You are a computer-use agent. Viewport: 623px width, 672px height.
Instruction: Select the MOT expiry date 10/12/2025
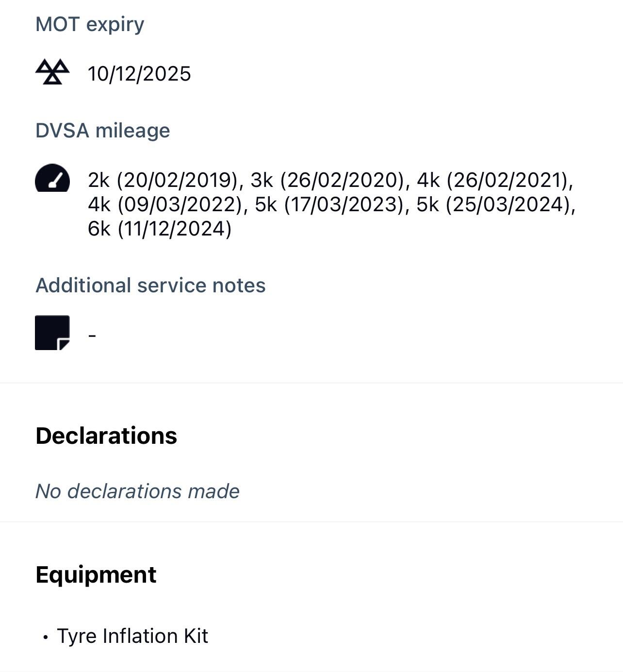pos(139,74)
